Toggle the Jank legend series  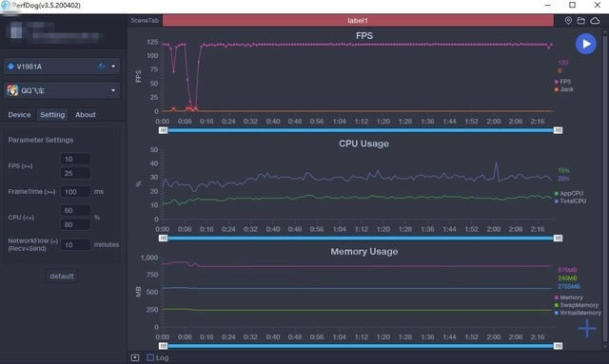(x=564, y=89)
